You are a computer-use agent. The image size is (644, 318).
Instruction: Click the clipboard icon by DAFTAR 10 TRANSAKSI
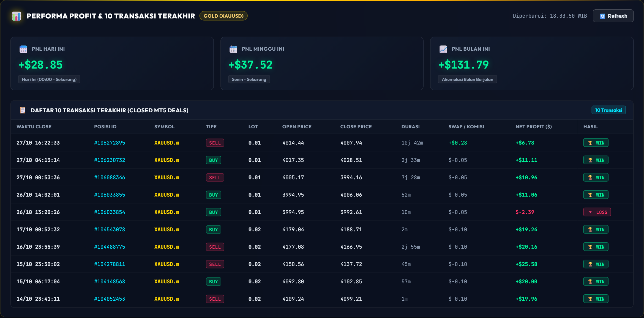pos(23,110)
